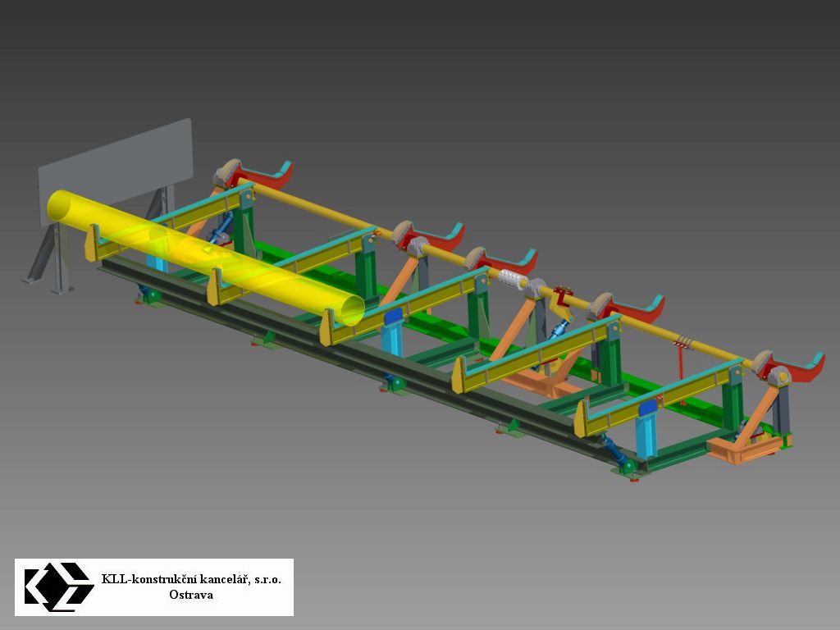Click the 'Ostrava' text in the label
The width and height of the screenshot is (840, 630).
pos(191,595)
